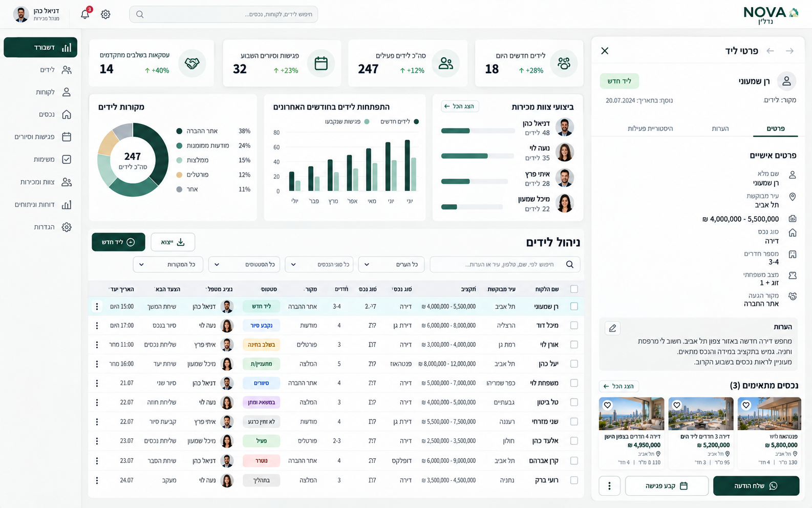Open notifications bell icon
Screen dimensions: 812x508
point(85,14)
